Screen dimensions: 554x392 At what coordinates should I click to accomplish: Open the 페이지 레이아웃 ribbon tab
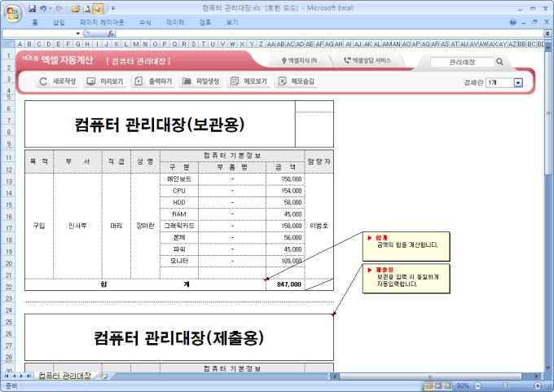[102, 22]
